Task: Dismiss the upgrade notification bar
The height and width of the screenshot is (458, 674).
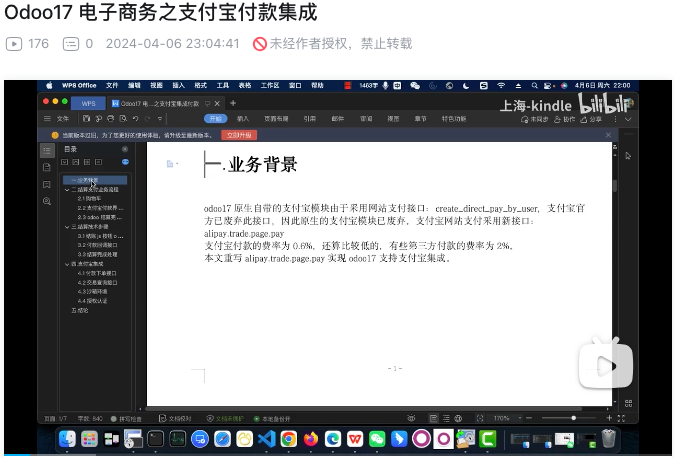Action: coord(608,135)
